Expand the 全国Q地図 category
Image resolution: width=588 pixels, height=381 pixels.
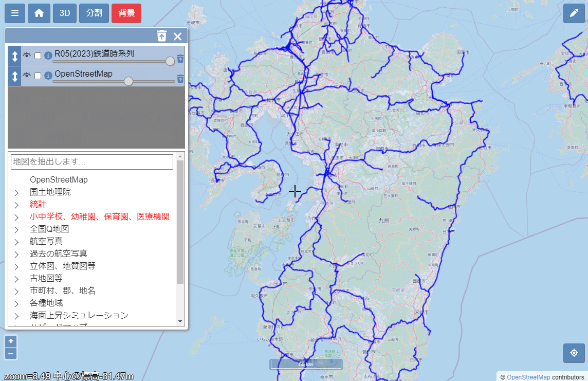point(16,230)
